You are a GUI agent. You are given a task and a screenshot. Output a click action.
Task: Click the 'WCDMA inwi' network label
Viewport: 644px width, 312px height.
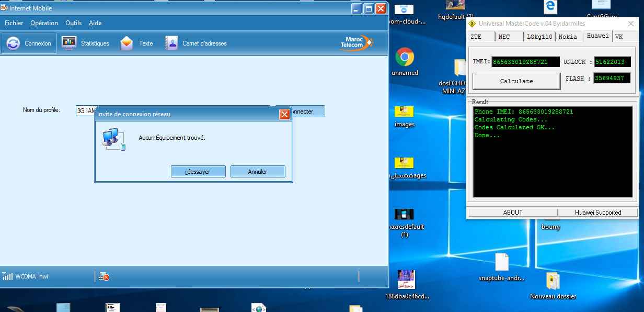32,276
